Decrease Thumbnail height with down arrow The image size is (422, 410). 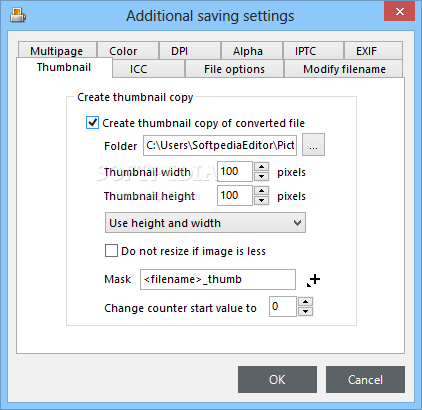[262, 200]
